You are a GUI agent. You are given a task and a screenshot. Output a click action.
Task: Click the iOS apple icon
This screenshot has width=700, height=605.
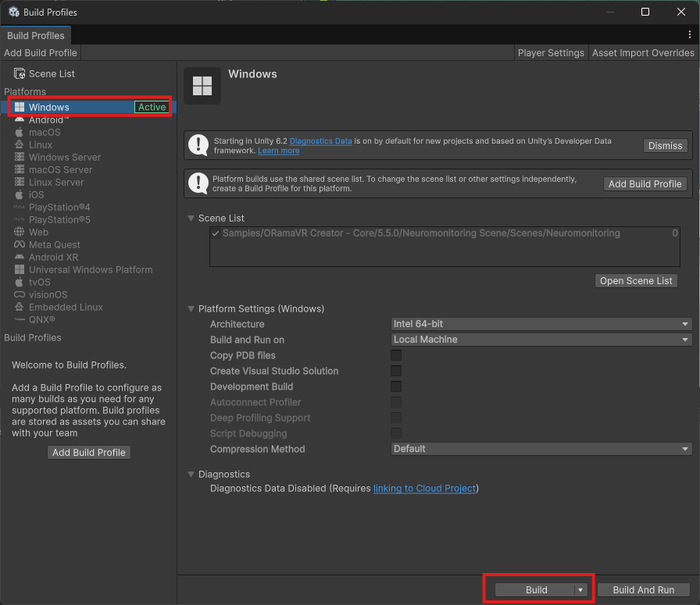point(20,194)
